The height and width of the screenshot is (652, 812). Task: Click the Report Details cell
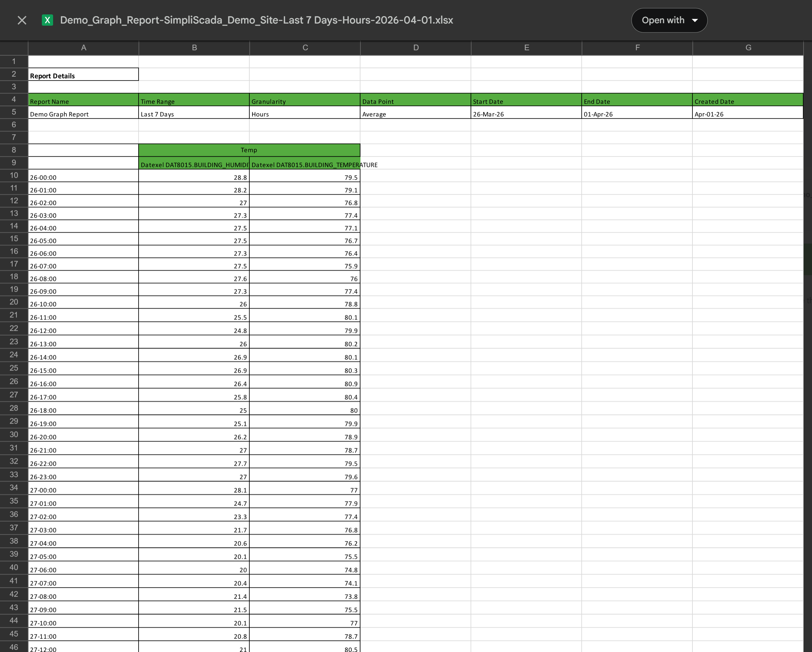[84, 75]
